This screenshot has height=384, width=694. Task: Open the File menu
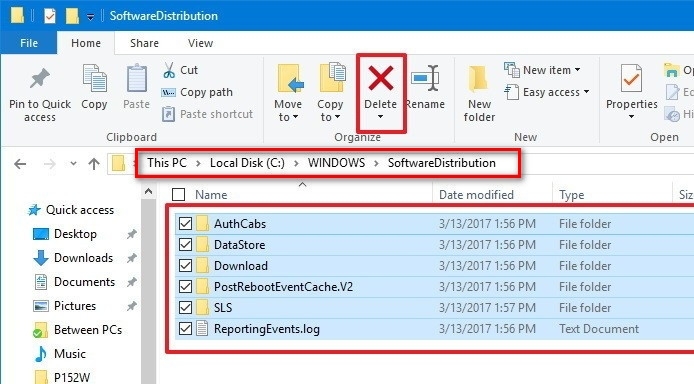pos(29,43)
